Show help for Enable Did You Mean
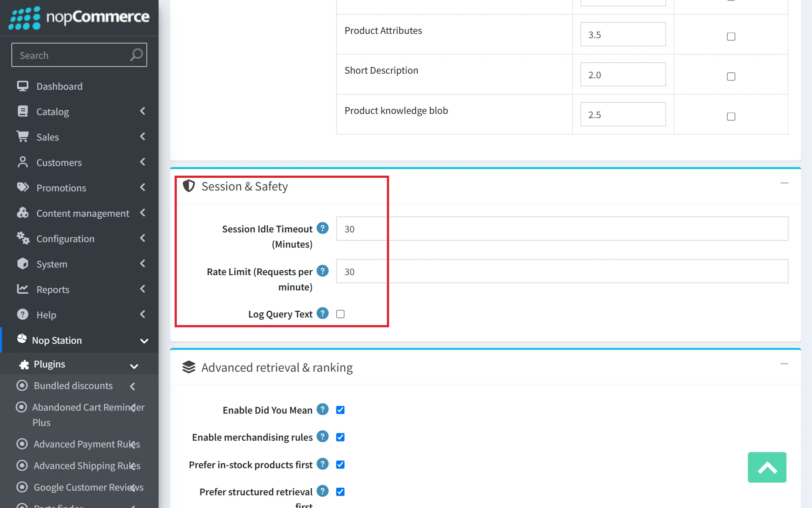This screenshot has width=812, height=508. point(323,409)
